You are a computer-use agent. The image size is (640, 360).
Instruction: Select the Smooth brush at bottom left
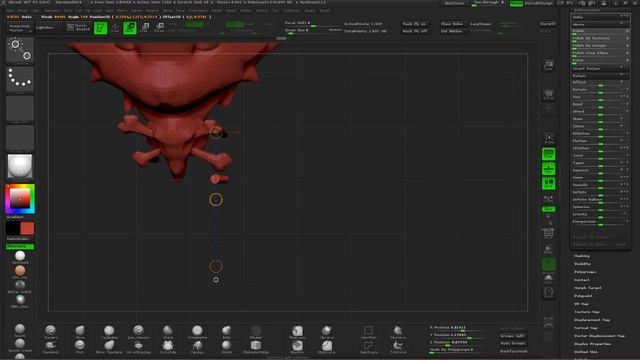[20, 330]
